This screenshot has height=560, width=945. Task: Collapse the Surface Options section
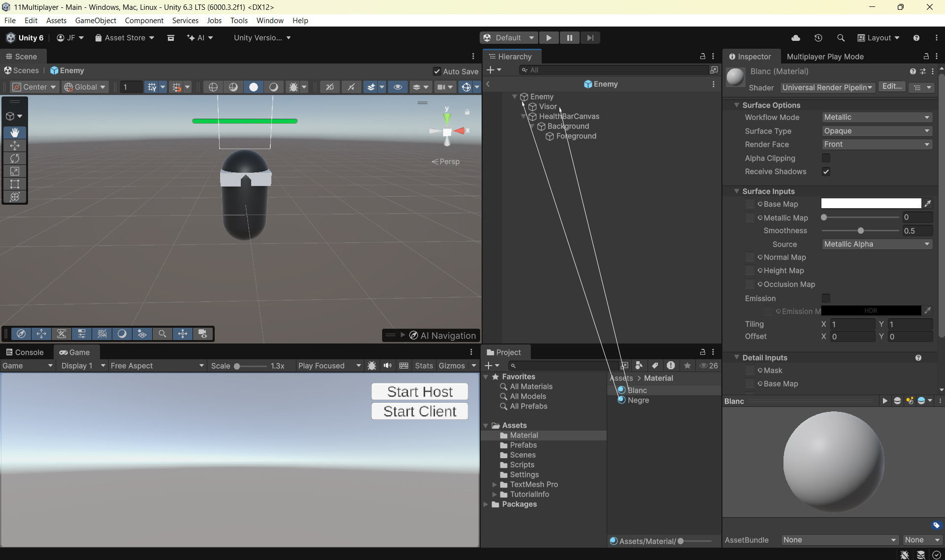click(737, 105)
